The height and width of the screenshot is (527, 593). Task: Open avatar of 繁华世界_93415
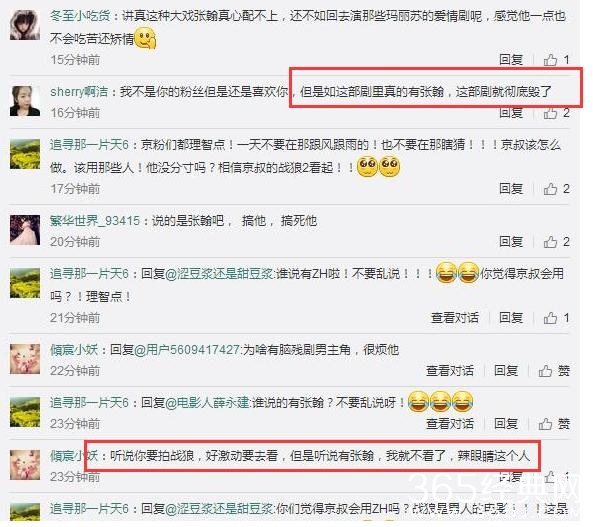pos(25,230)
